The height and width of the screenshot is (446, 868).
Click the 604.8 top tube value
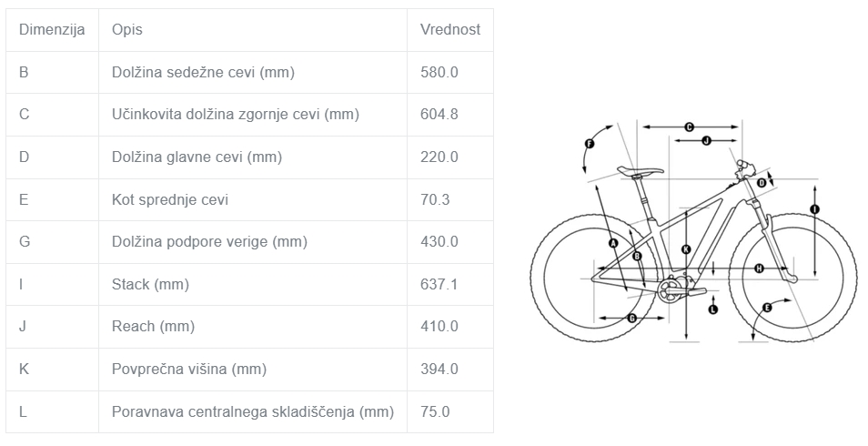click(x=439, y=115)
